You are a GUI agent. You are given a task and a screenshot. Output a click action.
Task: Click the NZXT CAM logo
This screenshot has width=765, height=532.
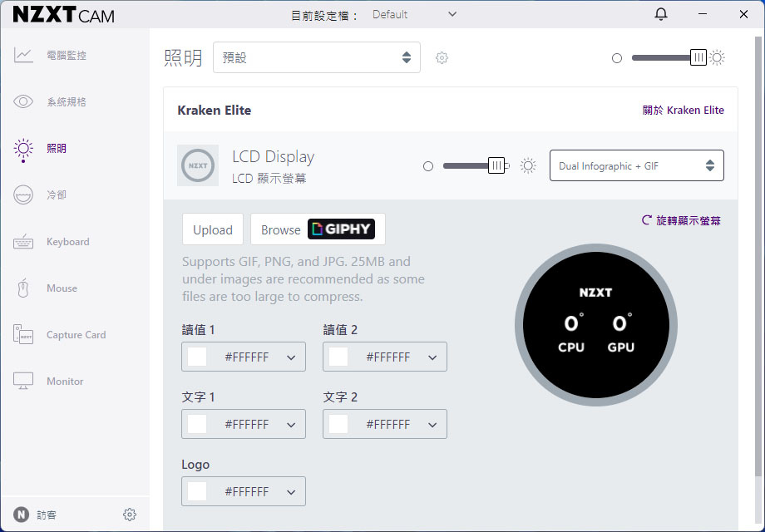click(63, 15)
